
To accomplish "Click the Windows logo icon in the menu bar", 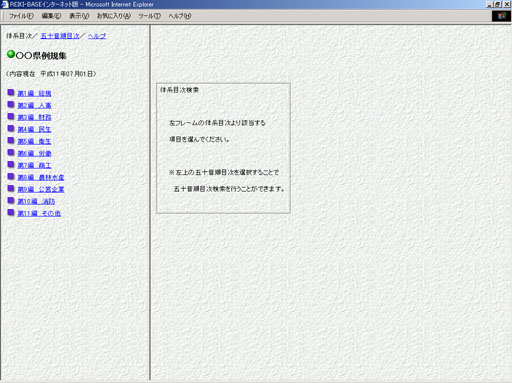I will point(501,16).
